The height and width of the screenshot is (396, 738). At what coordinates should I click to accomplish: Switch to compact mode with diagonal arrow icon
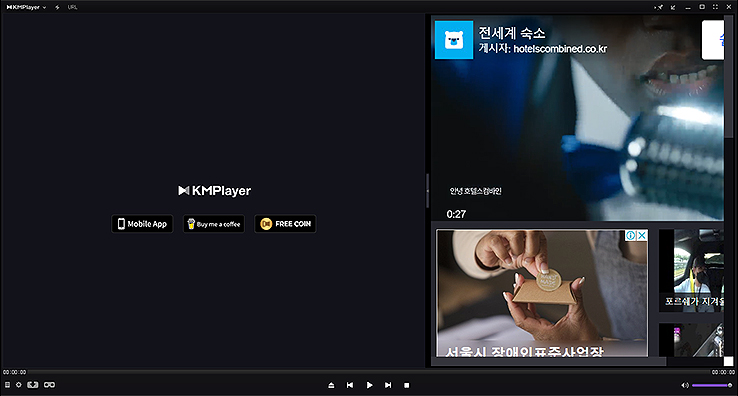click(674, 7)
